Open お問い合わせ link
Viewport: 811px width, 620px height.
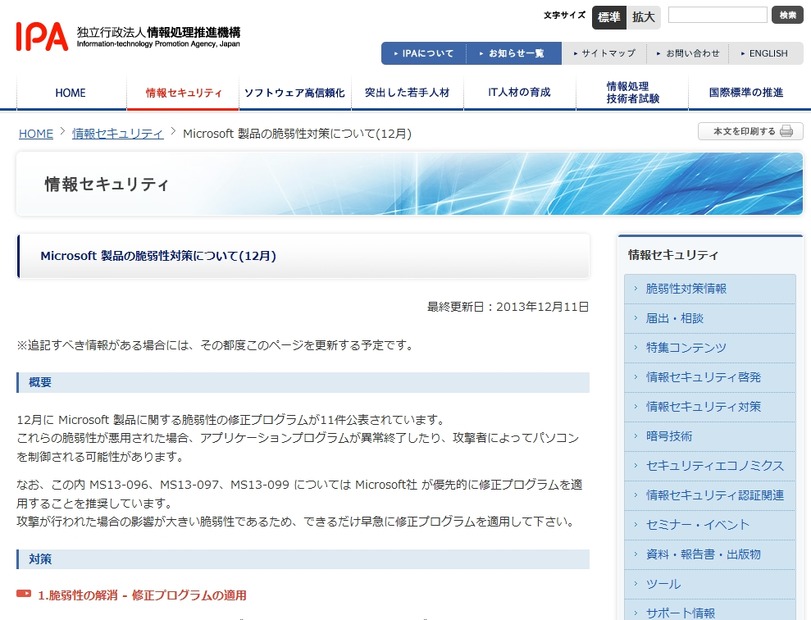[688, 53]
